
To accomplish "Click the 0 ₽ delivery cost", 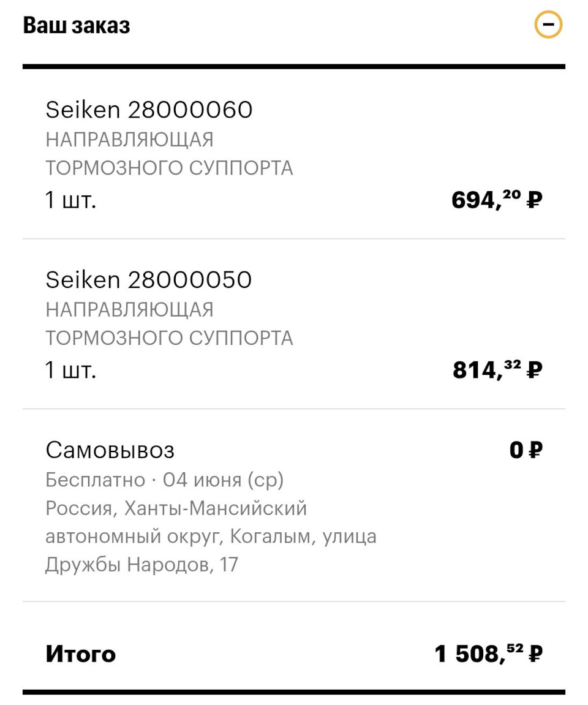I will coord(526,450).
